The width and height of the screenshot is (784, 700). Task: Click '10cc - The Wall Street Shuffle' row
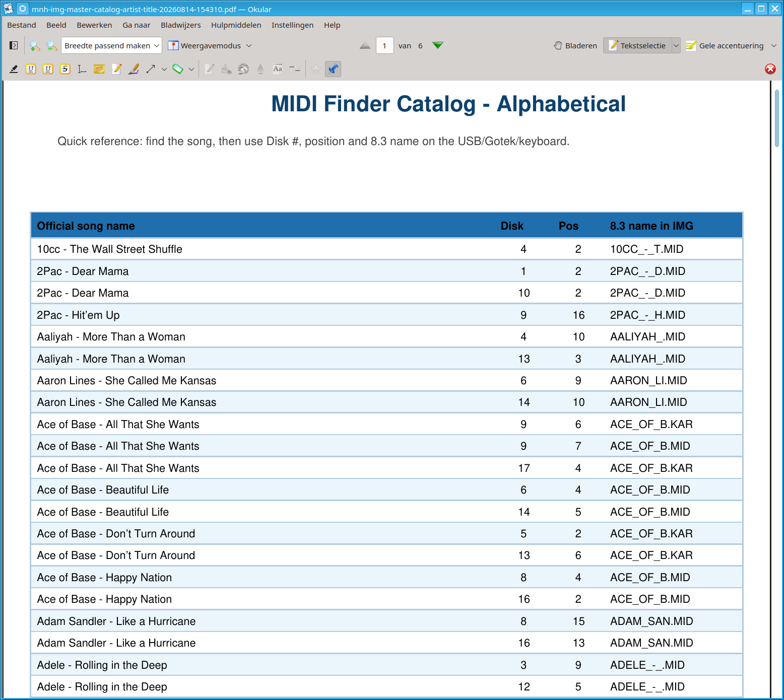tap(386, 249)
